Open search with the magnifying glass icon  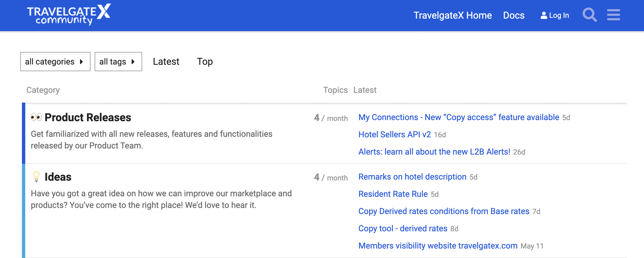[589, 15]
